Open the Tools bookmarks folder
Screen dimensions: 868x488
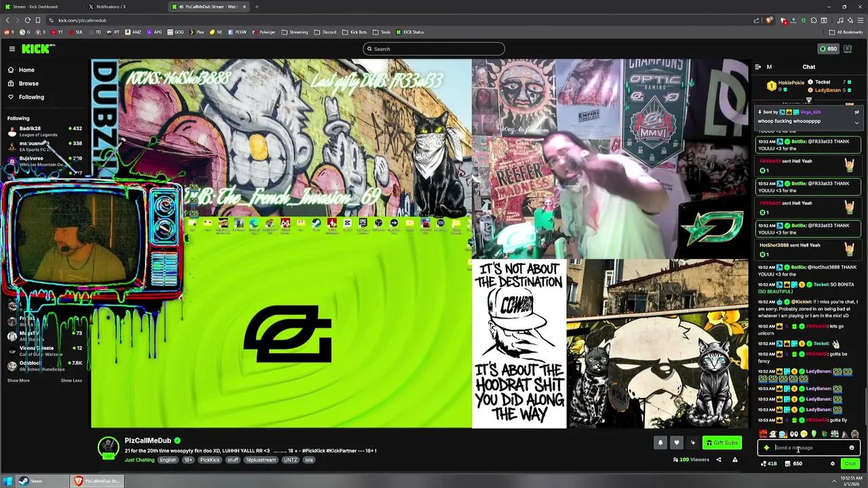(x=382, y=32)
